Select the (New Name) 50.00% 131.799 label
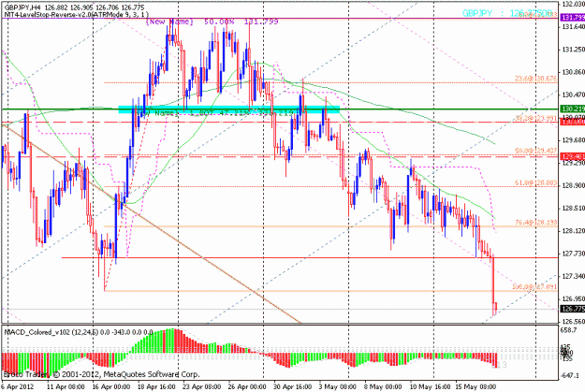Image resolution: width=585 pixels, height=392 pixels. 212,22
